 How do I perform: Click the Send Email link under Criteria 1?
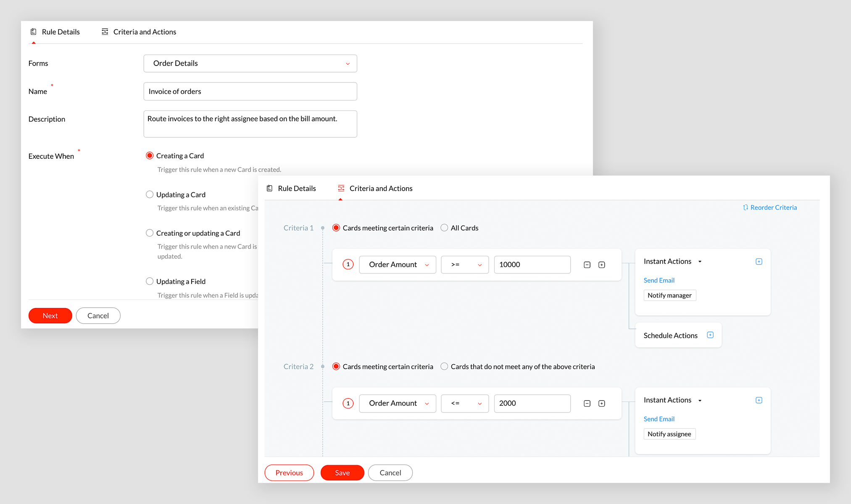[659, 280]
